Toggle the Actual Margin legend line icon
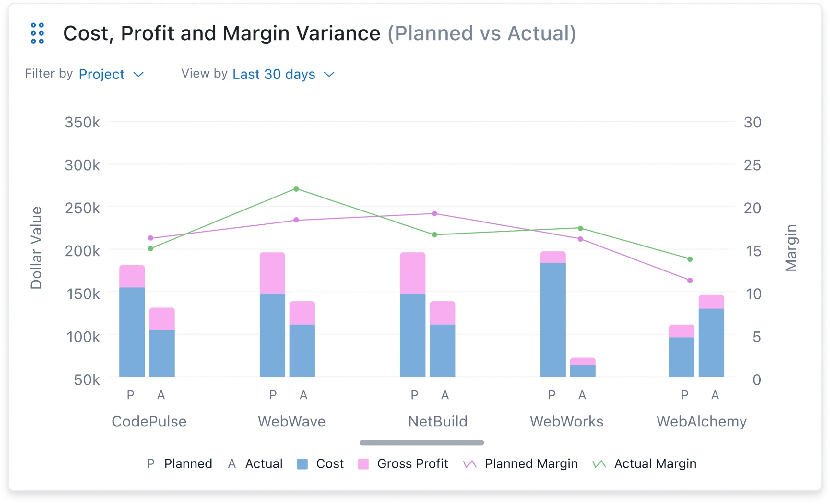 pyautogui.click(x=599, y=464)
